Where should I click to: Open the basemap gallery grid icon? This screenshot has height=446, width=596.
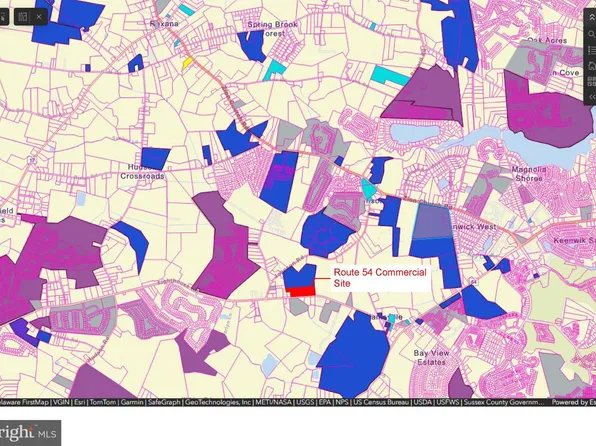(592, 81)
